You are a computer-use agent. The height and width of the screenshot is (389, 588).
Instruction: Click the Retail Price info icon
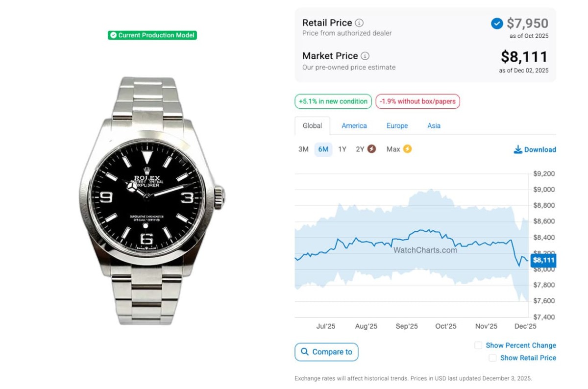(x=359, y=23)
